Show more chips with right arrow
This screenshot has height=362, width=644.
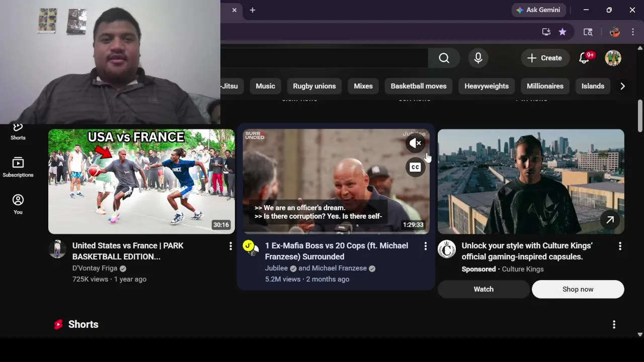point(622,86)
